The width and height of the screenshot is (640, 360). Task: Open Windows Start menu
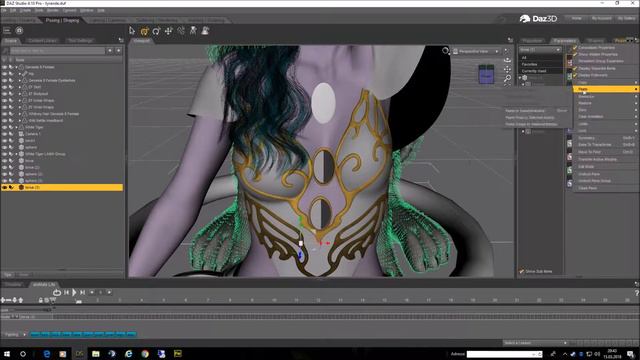(x=7, y=354)
